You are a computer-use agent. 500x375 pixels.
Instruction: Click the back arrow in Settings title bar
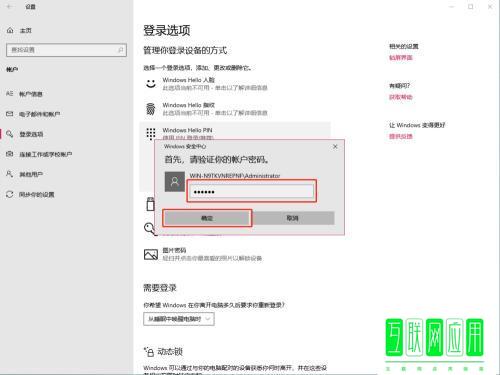click(9, 7)
